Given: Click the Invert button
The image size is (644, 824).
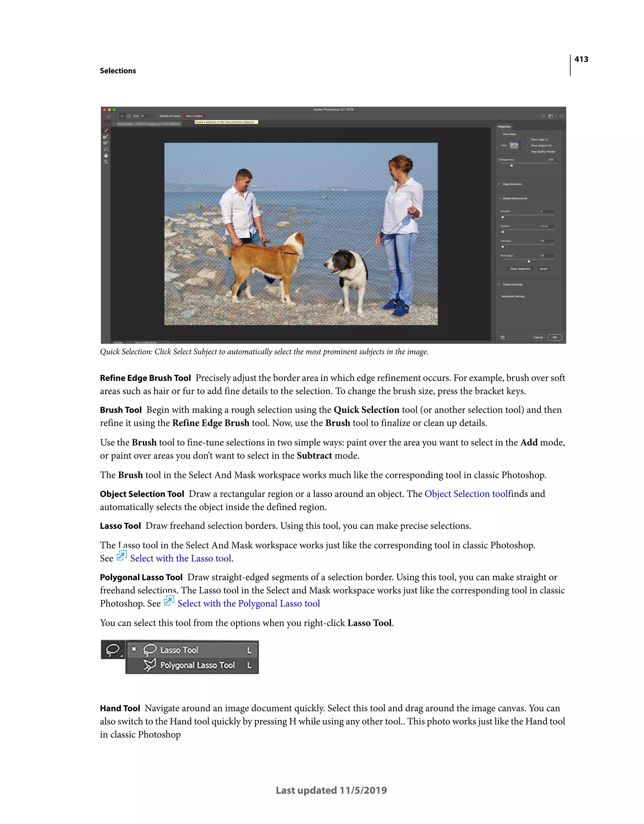Looking at the screenshot, I should point(544,269).
